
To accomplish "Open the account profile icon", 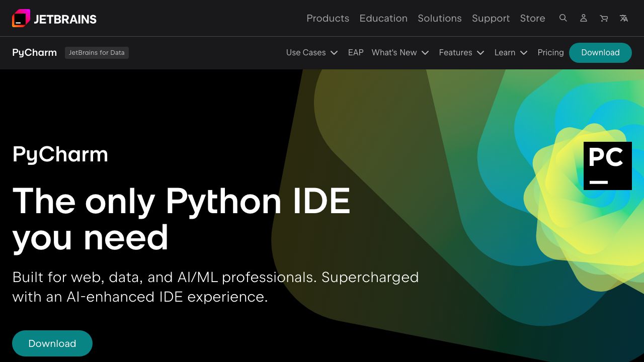I will (x=584, y=18).
